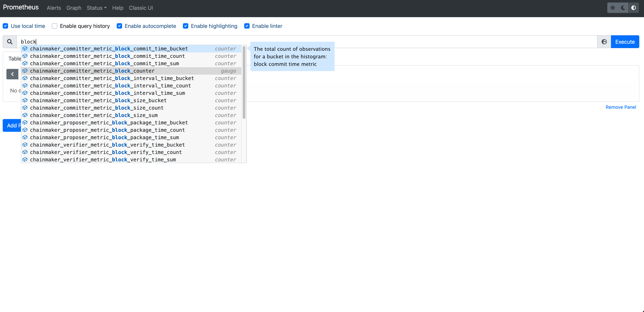Uncheck Enable linter option
The width and height of the screenshot is (644, 312).
tap(247, 26)
